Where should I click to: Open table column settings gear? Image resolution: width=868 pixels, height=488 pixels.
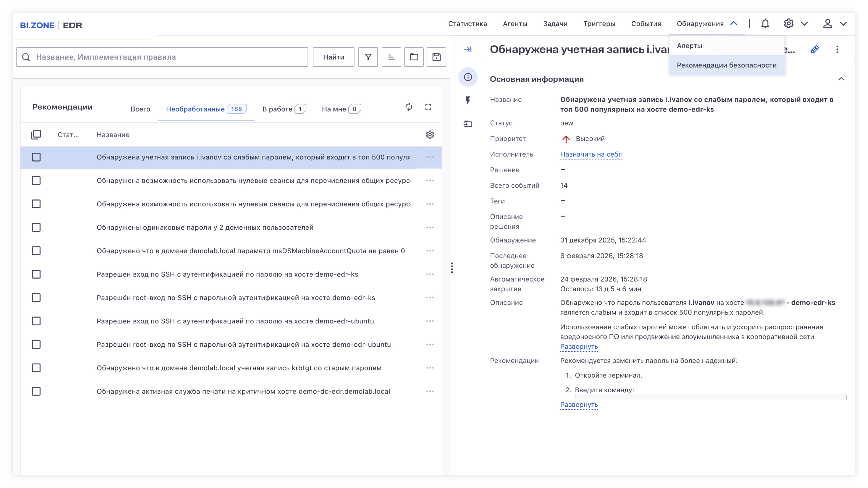[430, 135]
